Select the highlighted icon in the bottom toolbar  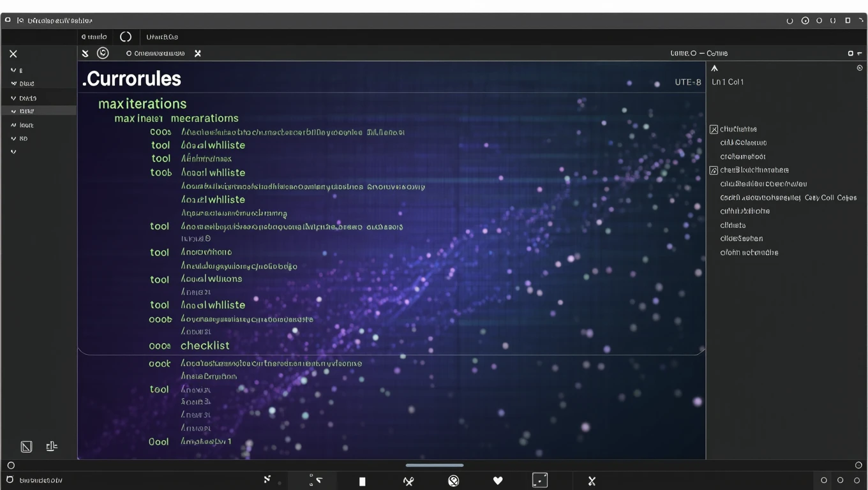(x=316, y=480)
